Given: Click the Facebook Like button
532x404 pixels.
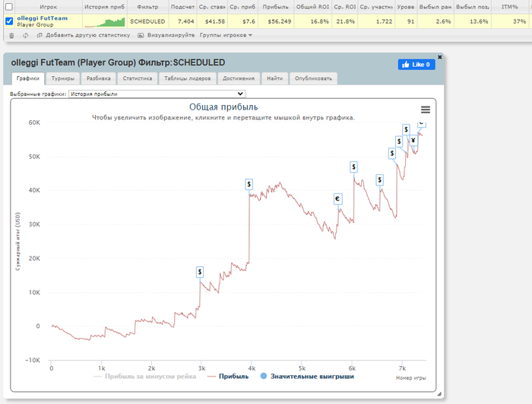Looking at the screenshot, I should pyautogui.click(x=416, y=65).
